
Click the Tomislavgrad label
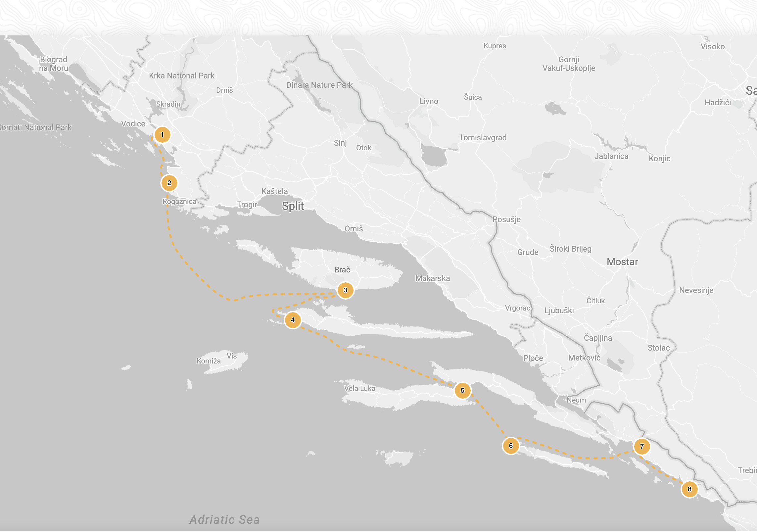tap(483, 138)
